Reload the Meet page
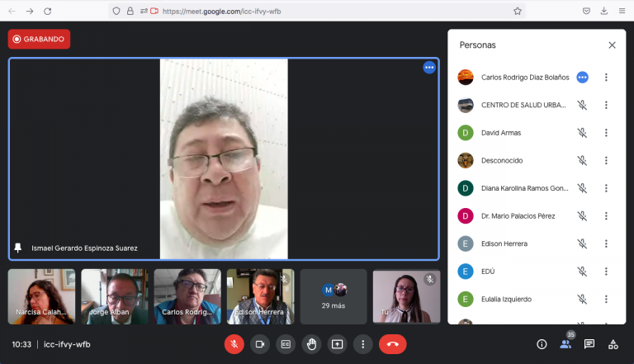 coord(48,12)
